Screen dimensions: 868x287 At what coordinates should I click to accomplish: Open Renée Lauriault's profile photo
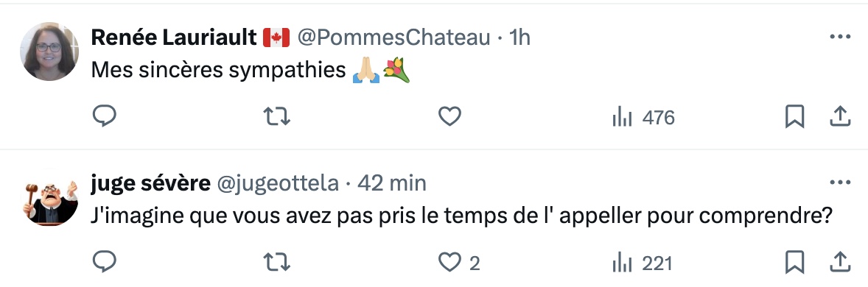(49, 52)
